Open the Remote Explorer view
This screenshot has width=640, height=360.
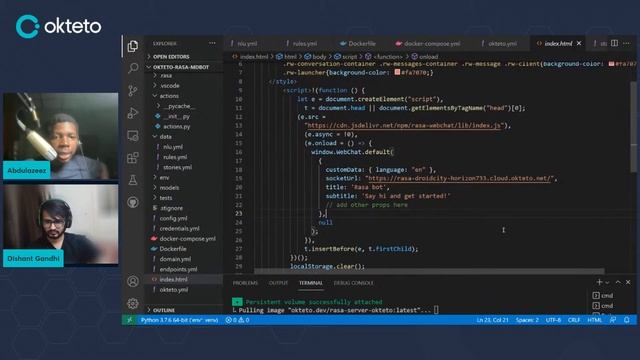coord(133,136)
